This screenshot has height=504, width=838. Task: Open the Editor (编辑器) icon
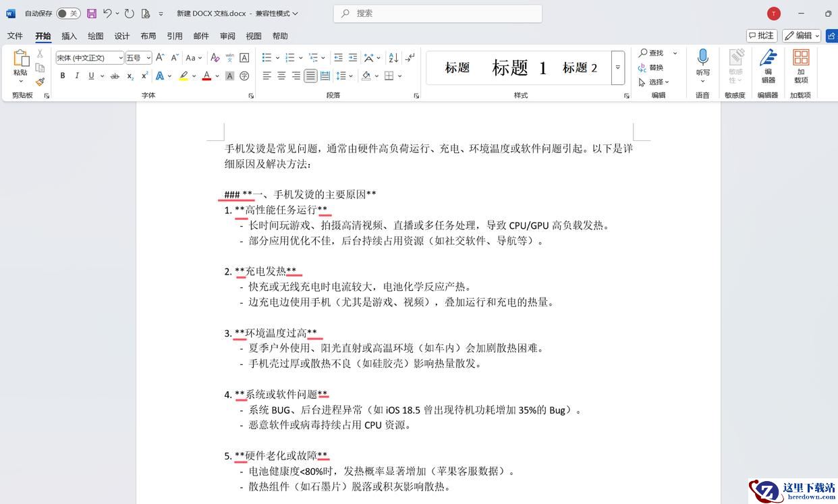coord(768,58)
